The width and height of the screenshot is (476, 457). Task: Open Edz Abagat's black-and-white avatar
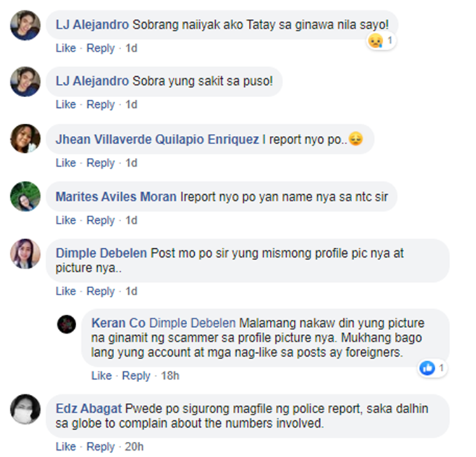click(25, 409)
